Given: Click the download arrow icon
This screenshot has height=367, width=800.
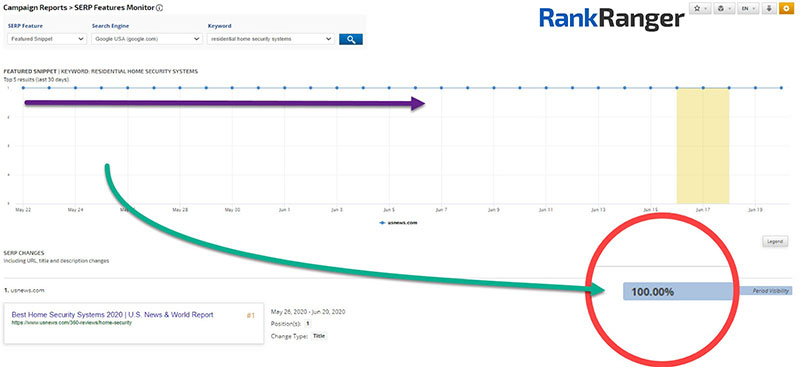Looking at the screenshot, I should tap(769, 9).
